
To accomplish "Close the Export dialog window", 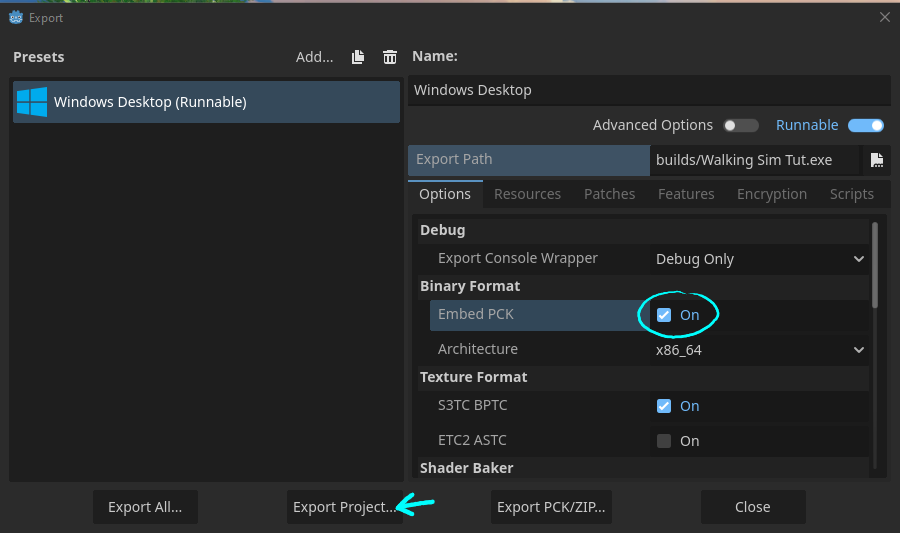I will pos(885,17).
